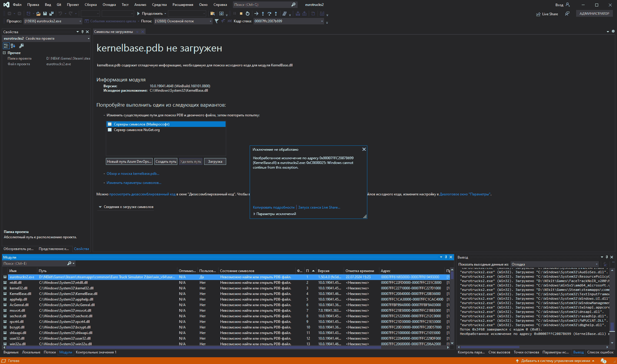Click the notifications icon in status bar
617x364 pixels.
coord(603,361)
